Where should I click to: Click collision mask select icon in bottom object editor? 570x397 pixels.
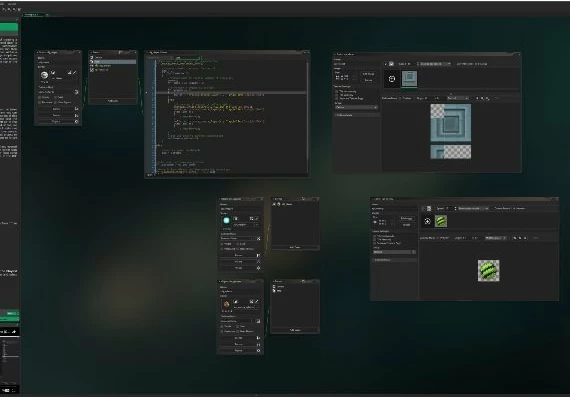(258, 321)
